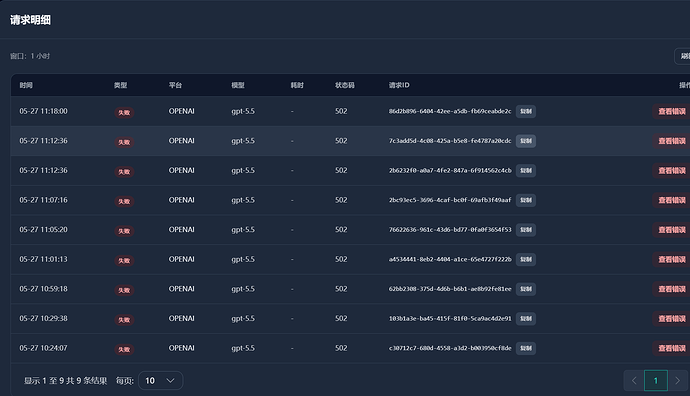This screenshot has width=690, height=396.
Task: Click the 请求明细 page title
Action: [30, 20]
